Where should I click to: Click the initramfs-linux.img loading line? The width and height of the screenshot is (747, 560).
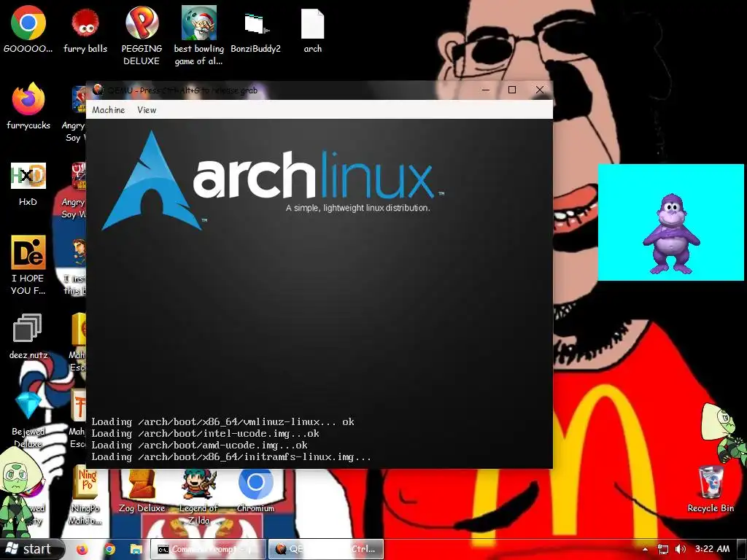coord(231,457)
